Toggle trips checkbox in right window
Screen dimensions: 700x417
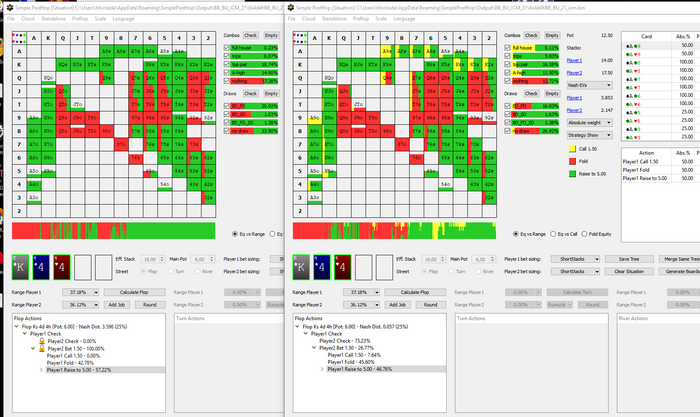(x=507, y=56)
